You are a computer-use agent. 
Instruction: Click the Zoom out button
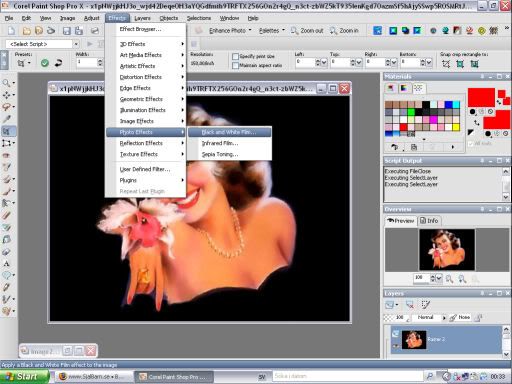(x=307, y=31)
